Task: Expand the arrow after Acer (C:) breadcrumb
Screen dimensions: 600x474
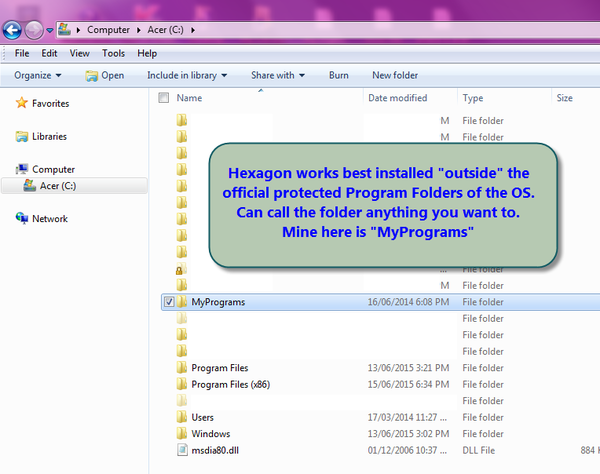Action: pyautogui.click(x=193, y=30)
